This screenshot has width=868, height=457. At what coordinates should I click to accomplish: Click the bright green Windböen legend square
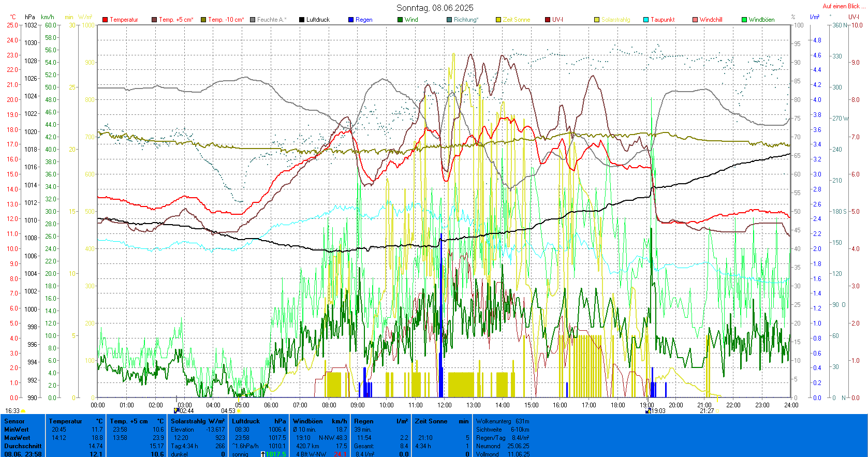click(744, 20)
